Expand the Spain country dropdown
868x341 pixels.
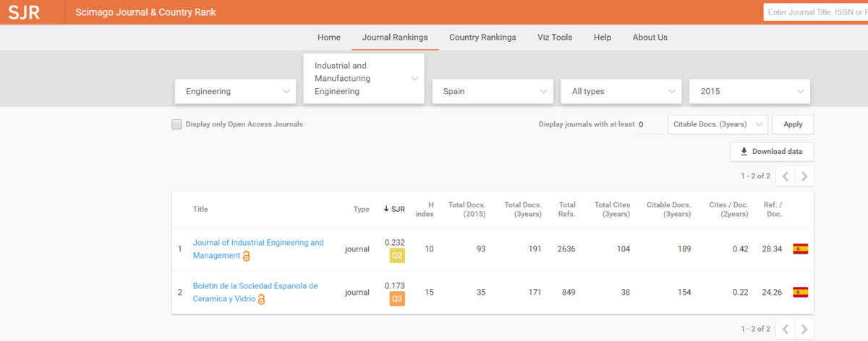[x=493, y=92]
